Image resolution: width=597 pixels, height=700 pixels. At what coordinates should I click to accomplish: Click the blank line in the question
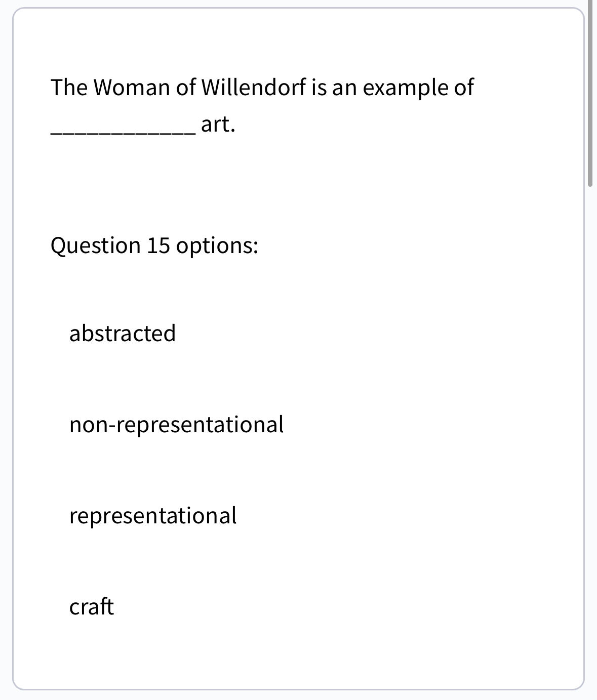121,130
